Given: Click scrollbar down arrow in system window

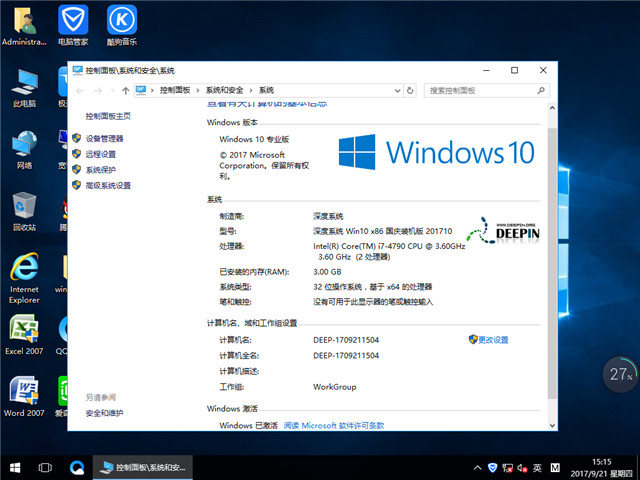Looking at the screenshot, I should click(552, 425).
